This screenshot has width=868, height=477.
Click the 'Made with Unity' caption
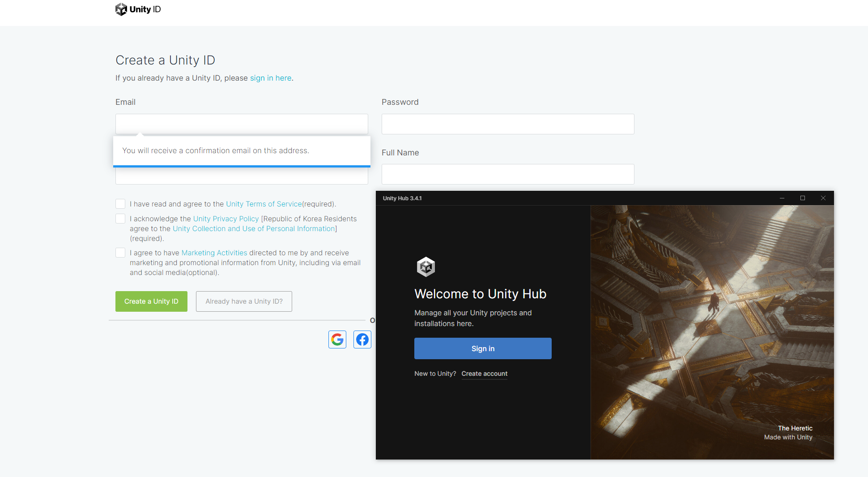pyautogui.click(x=788, y=437)
